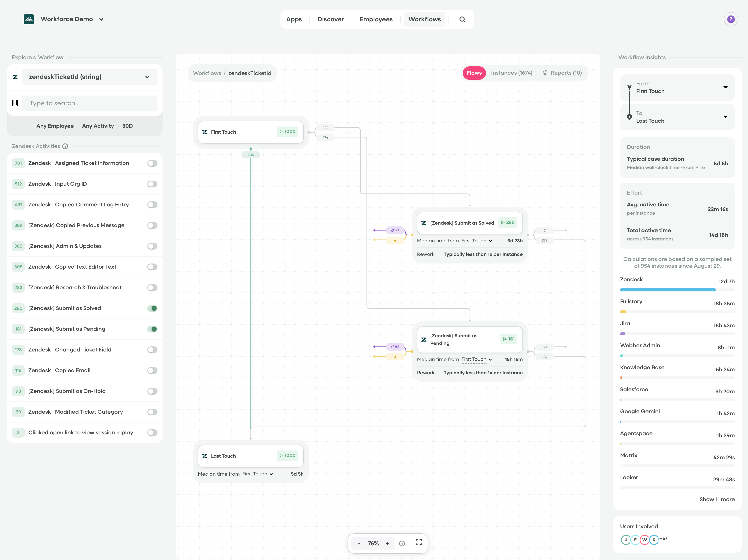Image resolution: width=748 pixels, height=560 pixels.
Task: Open the search magnifier in top navigation
Action: tap(462, 19)
